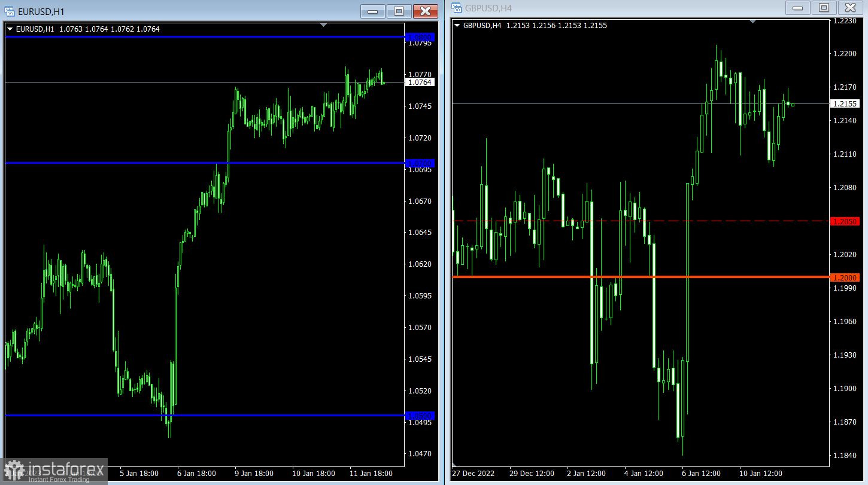
Task: Select the blue 1.0800 level label on EURUSD
Action: (x=420, y=37)
